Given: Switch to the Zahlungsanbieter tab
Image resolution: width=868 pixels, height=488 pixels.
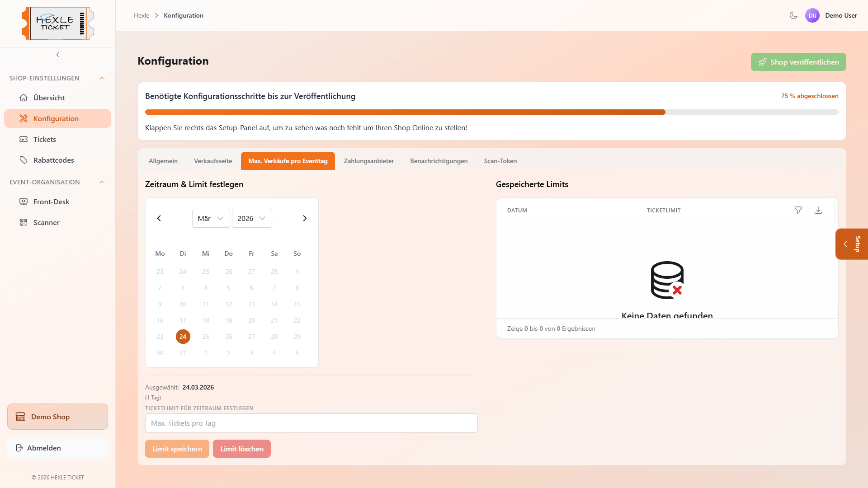Looking at the screenshot, I should pos(368,161).
